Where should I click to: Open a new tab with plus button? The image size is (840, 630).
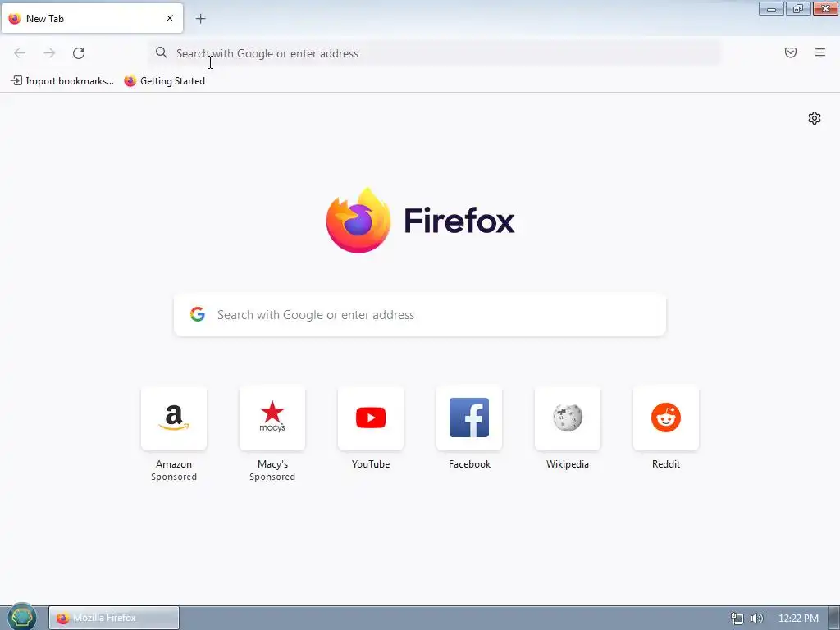click(200, 19)
